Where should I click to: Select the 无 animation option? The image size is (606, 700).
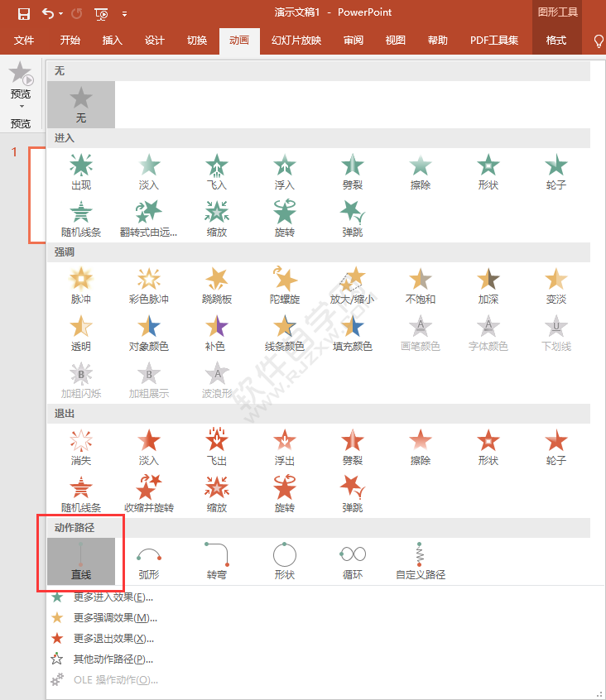[81, 105]
